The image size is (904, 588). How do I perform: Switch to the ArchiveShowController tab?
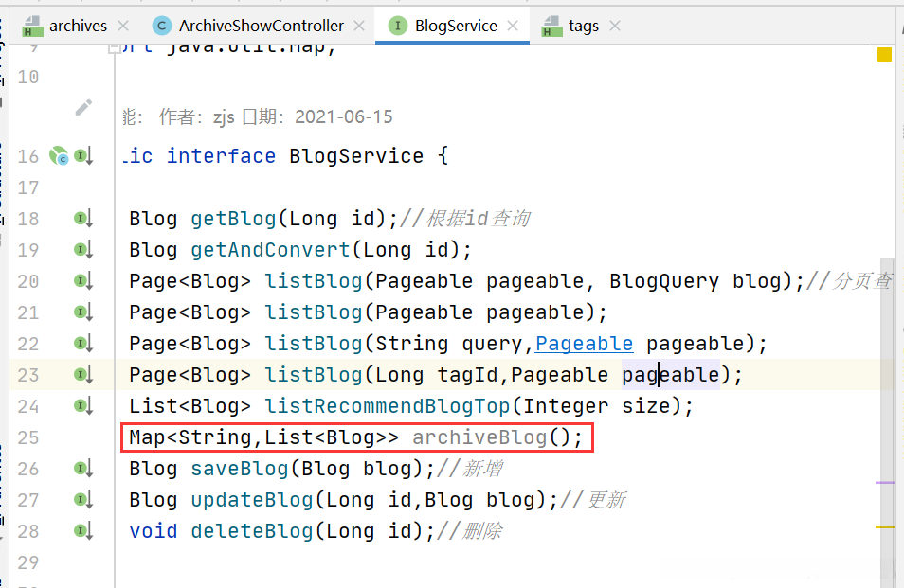[261, 26]
